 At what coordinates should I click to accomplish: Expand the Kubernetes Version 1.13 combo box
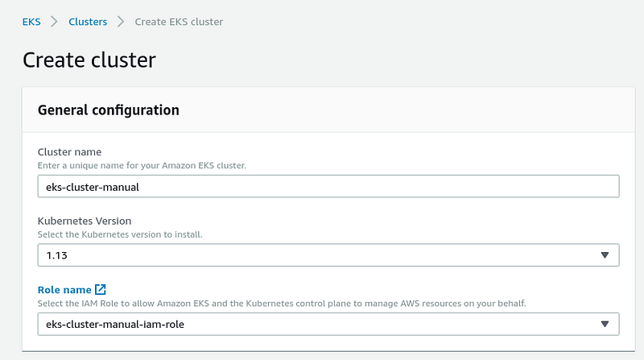pyautogui.click(x=328, y=255)
